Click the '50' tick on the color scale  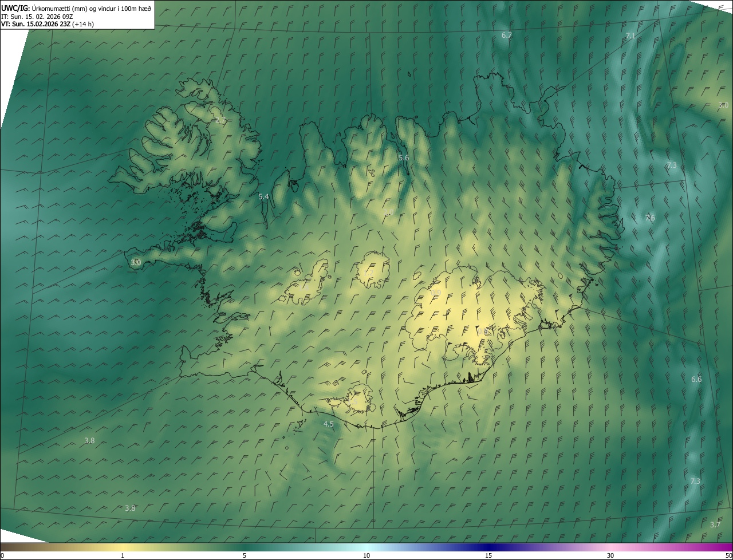click(x=728, y=555)
